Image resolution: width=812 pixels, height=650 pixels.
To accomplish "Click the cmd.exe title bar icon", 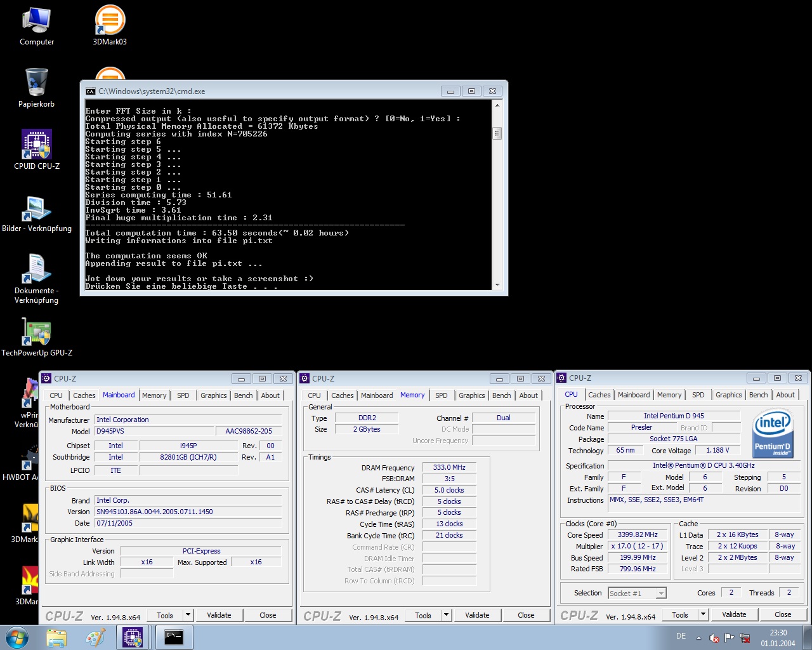I will (x=91, y=91).
